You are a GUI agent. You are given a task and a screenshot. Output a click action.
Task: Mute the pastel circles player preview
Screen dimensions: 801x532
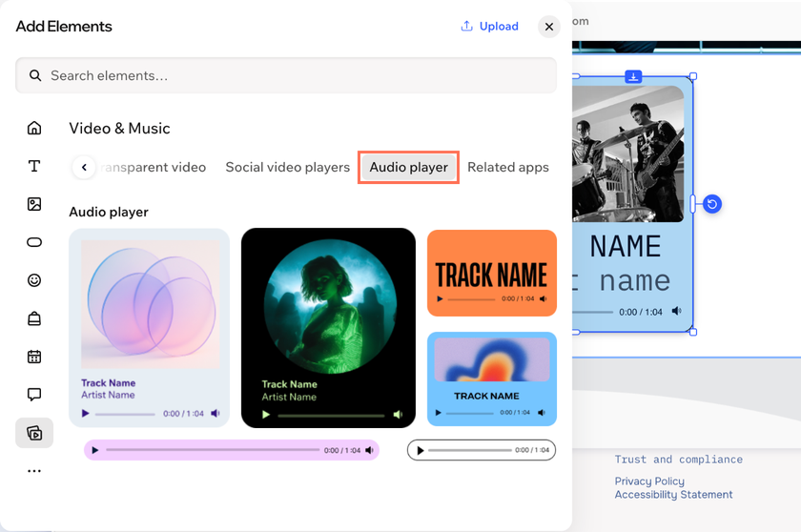pyautogui.click(x=216, y=414)
